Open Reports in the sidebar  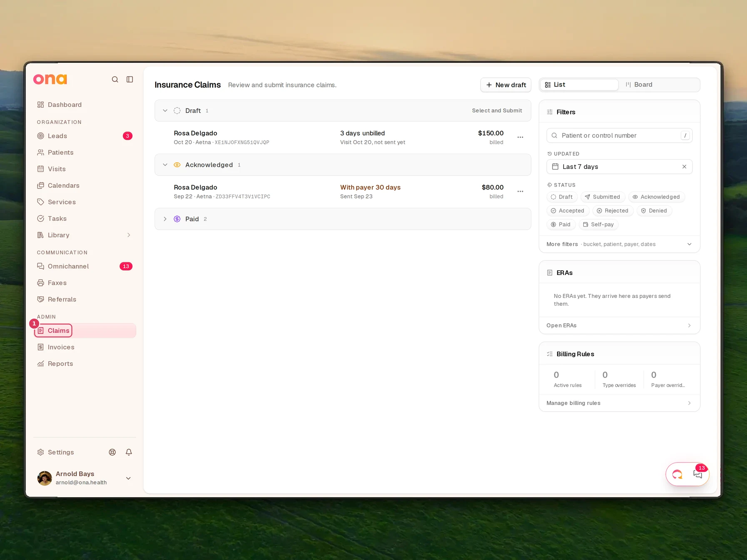85,364
